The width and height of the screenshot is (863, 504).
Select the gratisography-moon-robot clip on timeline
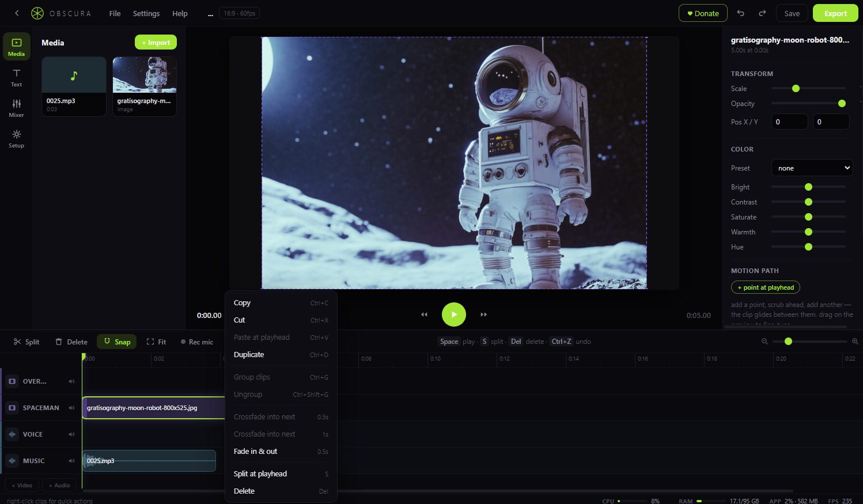[x=153, y=408]
